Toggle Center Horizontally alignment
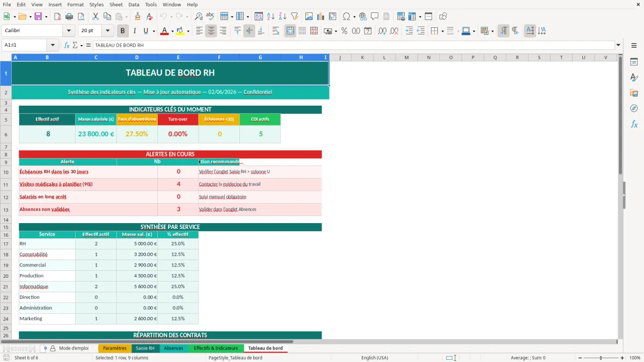The height and width of the screenshot is (362, 644). pos(211,31)
